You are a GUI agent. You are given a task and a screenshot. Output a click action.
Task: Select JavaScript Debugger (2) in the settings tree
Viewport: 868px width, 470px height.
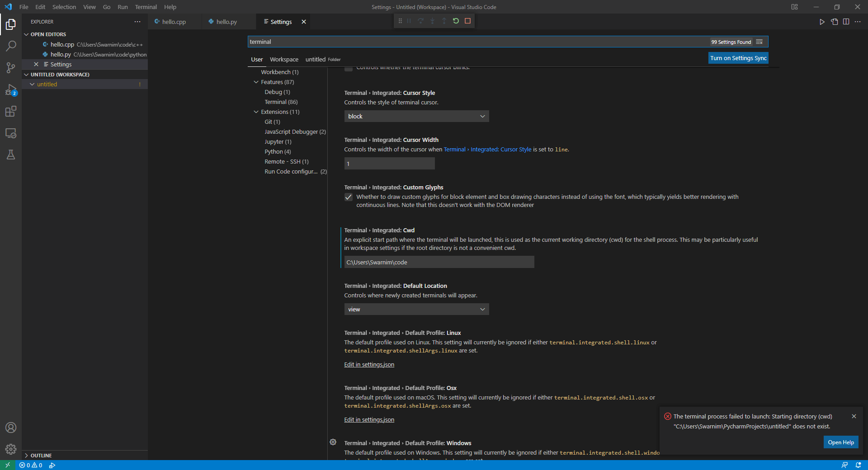[x=295, y=132]
